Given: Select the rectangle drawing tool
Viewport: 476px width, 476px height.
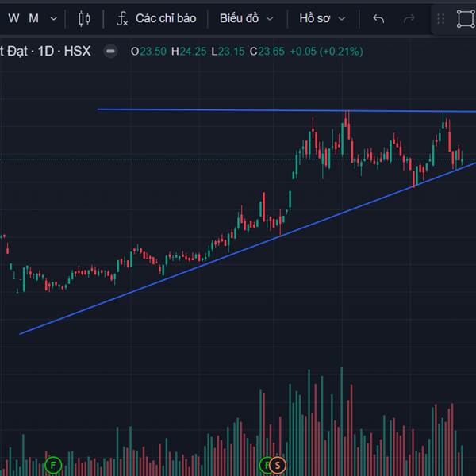Looking at the screenshot, I should tap(466, 19).
